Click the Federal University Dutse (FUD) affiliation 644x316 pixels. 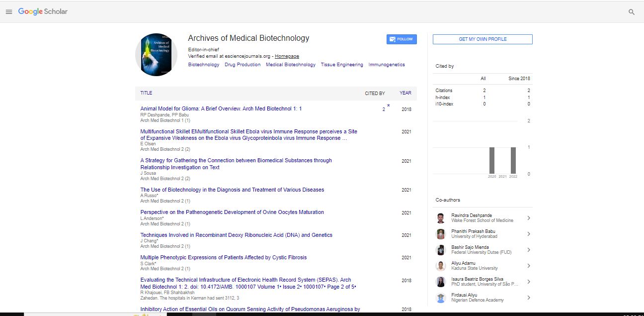click(482, 252)
